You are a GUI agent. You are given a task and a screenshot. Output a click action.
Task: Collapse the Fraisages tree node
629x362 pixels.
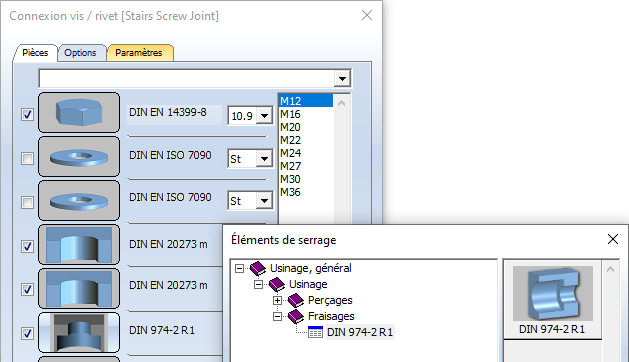point(277,316)
